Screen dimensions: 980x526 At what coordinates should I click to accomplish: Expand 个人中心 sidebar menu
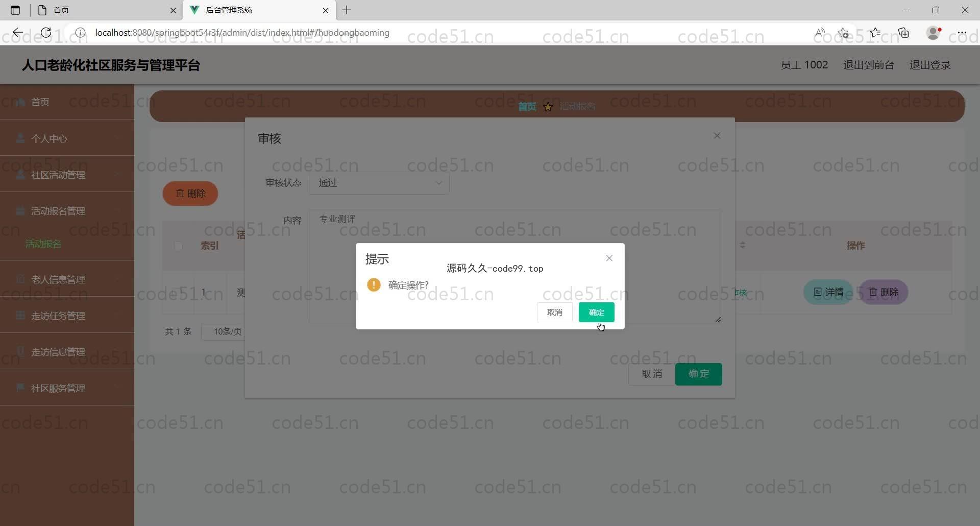coord(67,138)
